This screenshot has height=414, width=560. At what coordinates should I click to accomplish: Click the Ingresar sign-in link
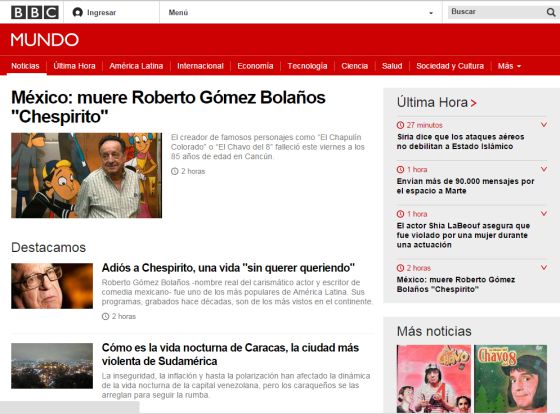coord(101,13)
